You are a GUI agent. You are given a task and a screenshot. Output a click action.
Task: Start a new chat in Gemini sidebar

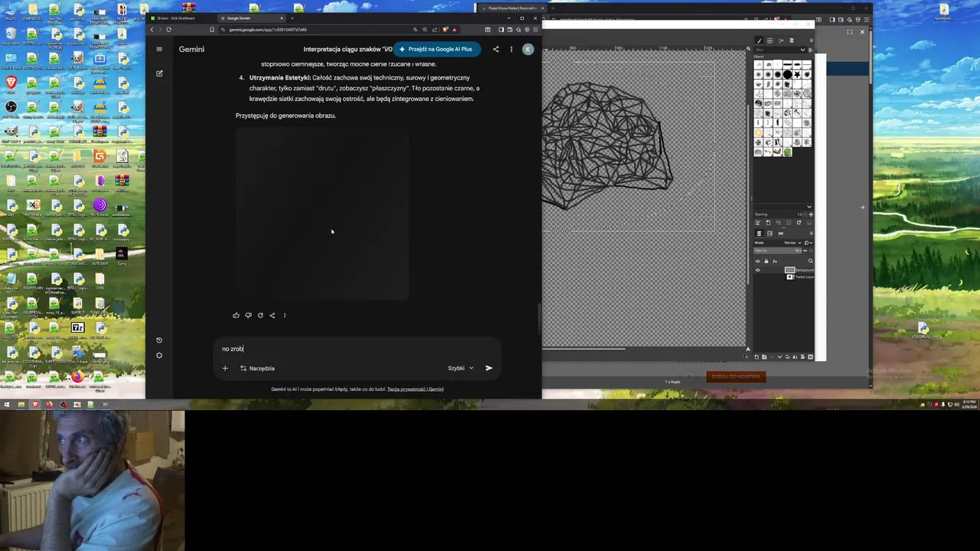coord(159,73)
